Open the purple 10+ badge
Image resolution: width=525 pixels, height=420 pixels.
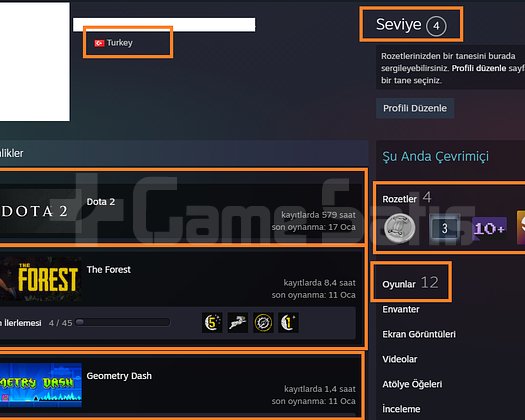coord(489,229)
